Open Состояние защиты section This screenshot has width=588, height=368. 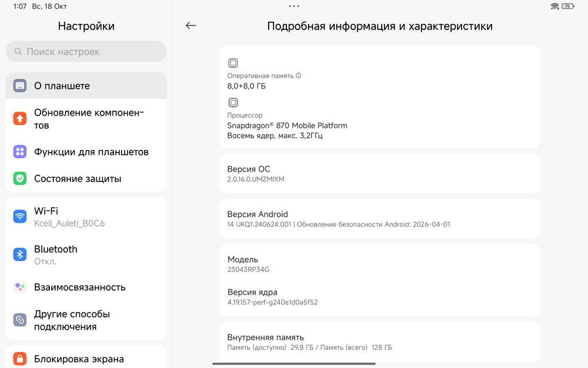[x=86, y=178]
